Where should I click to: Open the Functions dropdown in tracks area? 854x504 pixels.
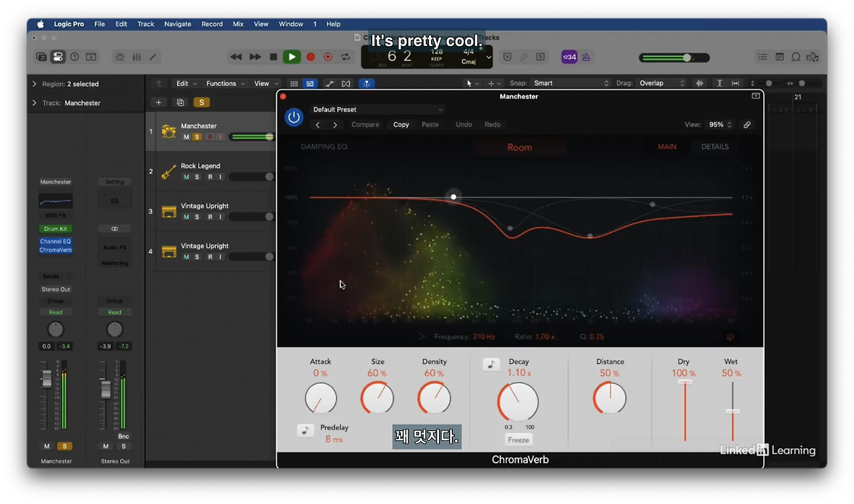(x=226, y=83)
